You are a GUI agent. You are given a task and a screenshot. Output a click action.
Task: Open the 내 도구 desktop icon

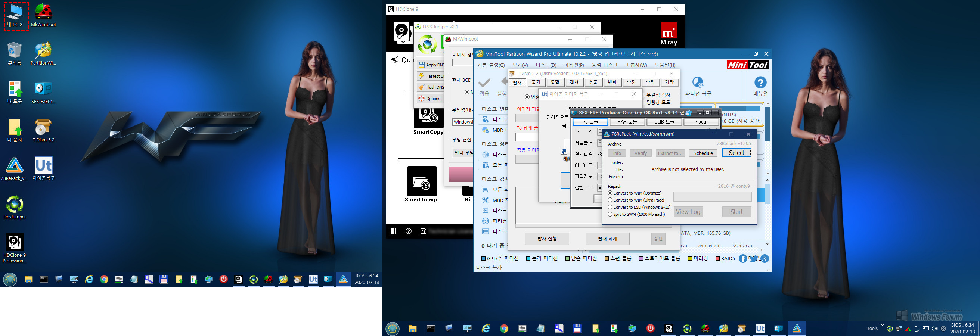click(15, 92)
